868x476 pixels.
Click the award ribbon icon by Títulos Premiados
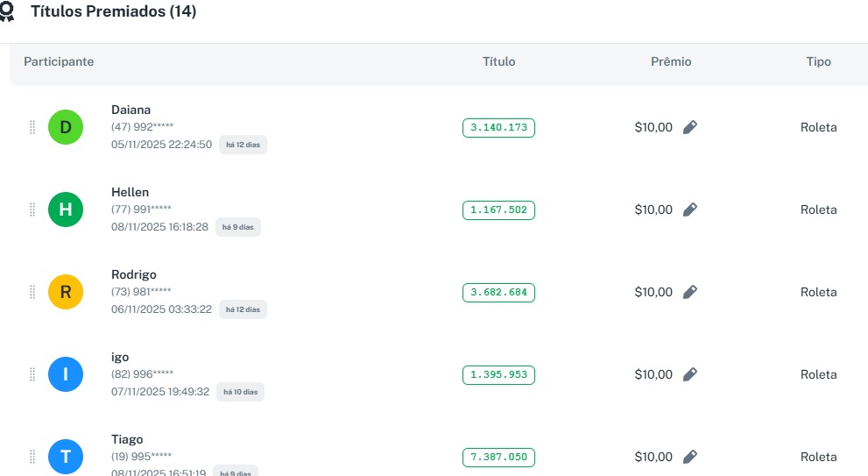tap(6, 12)
